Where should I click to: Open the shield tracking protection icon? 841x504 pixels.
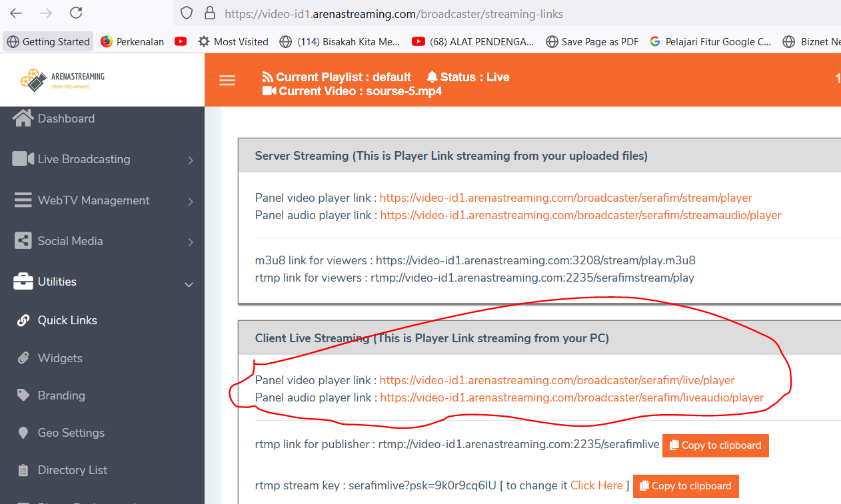pyautogui.click(x=187, y=13)
